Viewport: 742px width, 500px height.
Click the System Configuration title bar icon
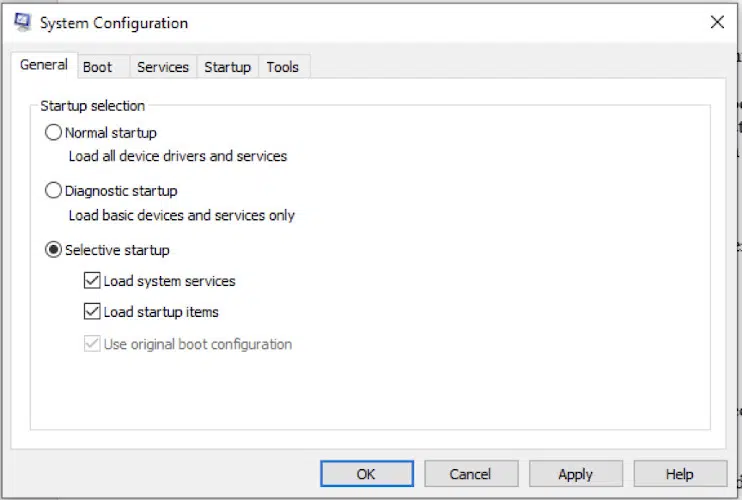22,22
